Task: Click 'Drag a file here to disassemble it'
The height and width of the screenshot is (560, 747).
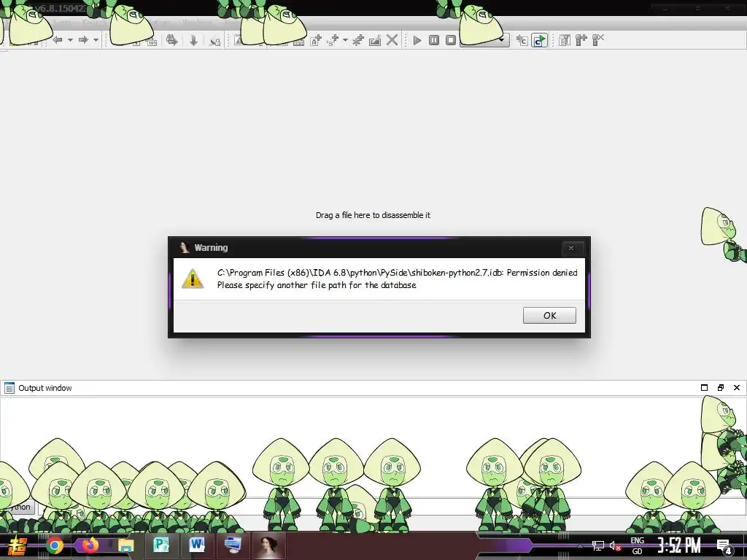Action: (373, 215)
